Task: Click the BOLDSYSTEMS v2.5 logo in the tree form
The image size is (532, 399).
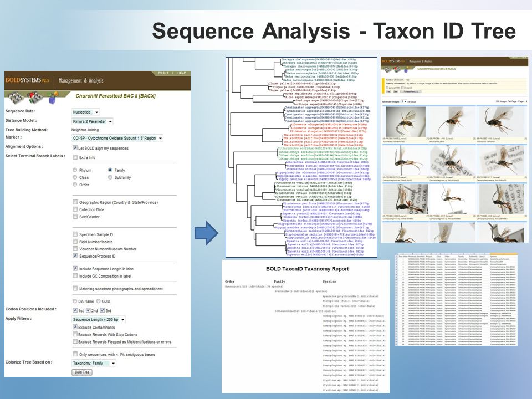Action: pos(27,80)
